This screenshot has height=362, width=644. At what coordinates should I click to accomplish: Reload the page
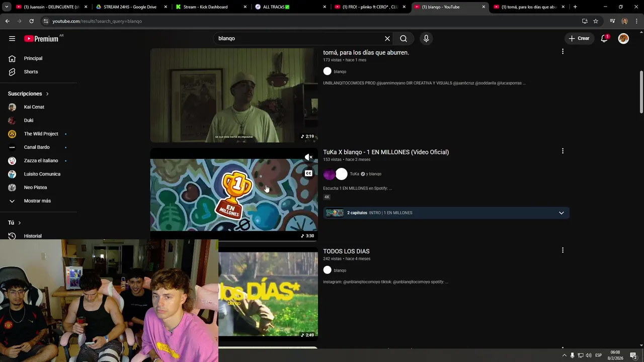pyautogui.click(x=31, y=21)
